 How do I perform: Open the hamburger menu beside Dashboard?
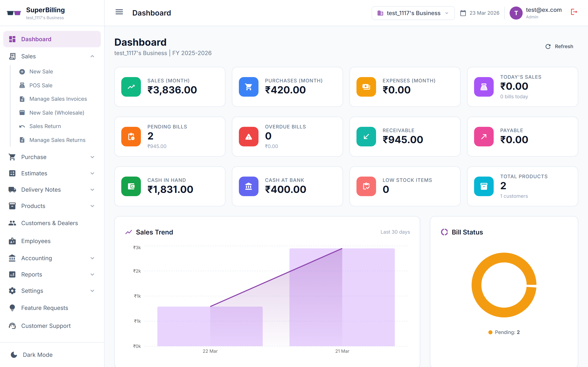pyautogui.click(x=119, y=12)
